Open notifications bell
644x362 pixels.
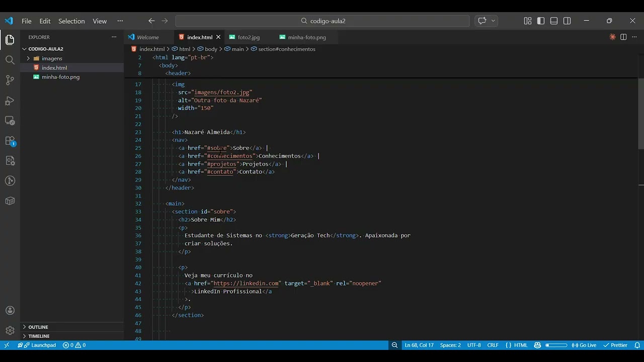click(x=636, y=345)
